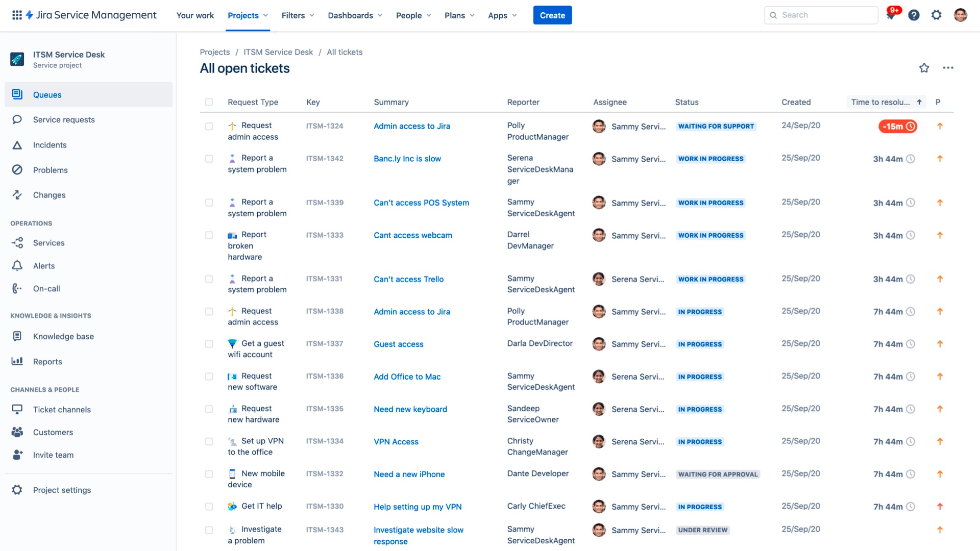
Task: Toggle the select-all tickets checkbox
Action: 209,102
